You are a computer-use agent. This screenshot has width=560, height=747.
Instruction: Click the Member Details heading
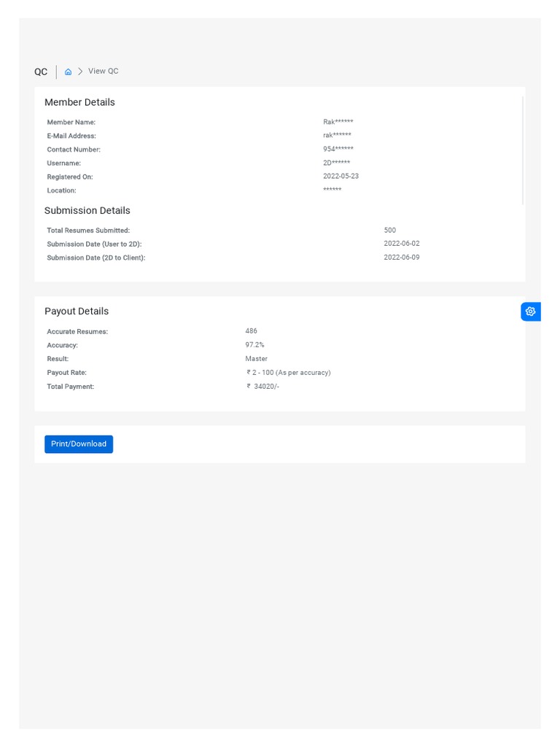click(x=79, y=102)
